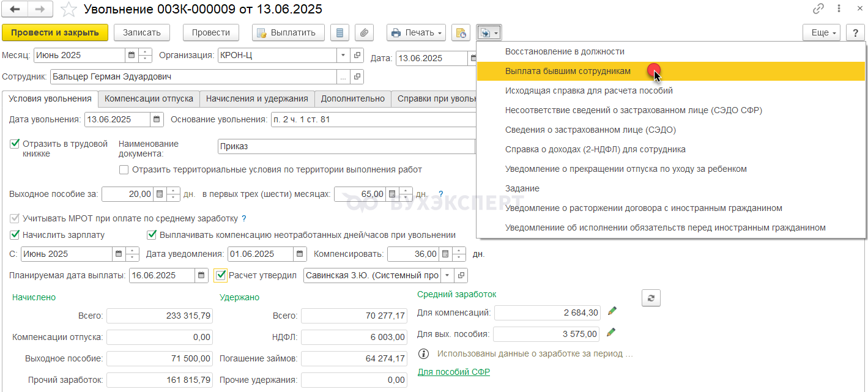Click the Провести button

coord(211,32)
